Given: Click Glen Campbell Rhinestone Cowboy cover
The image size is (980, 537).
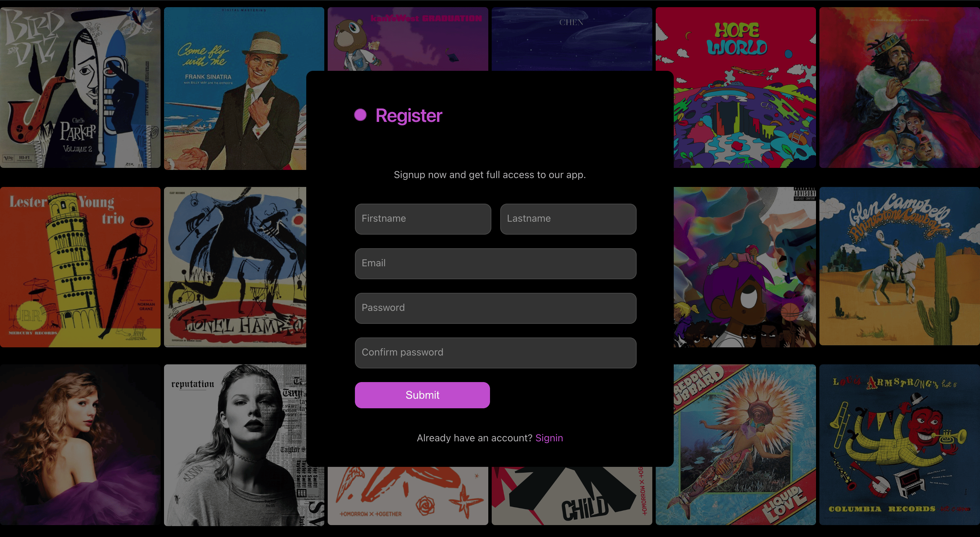Looking at the screenshot, I should pos(900,266).
